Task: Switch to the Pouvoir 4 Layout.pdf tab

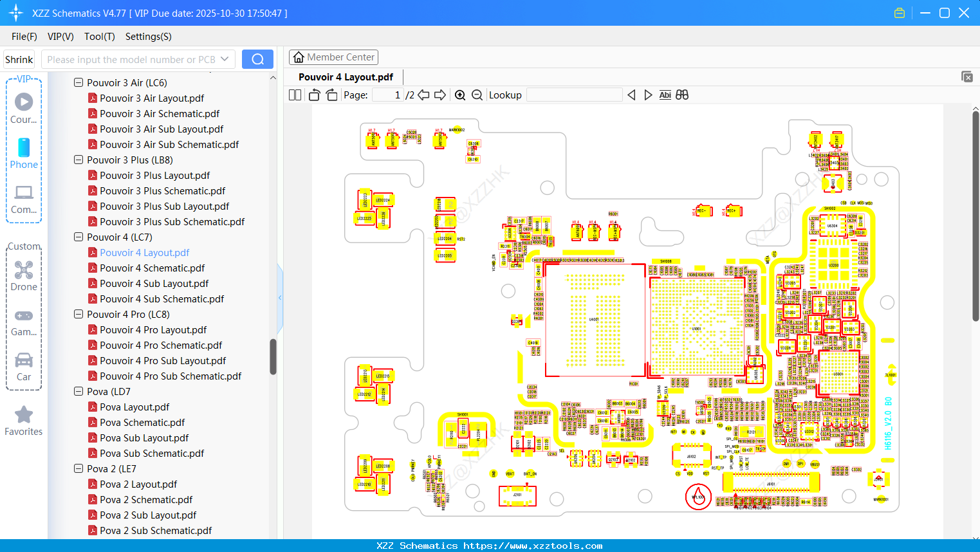Action: point(346,77)
